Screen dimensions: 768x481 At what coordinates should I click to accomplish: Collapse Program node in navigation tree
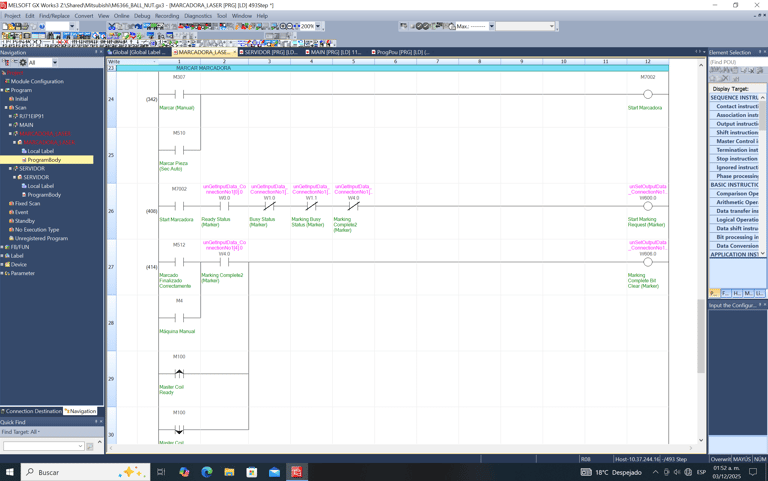[2, 90]
